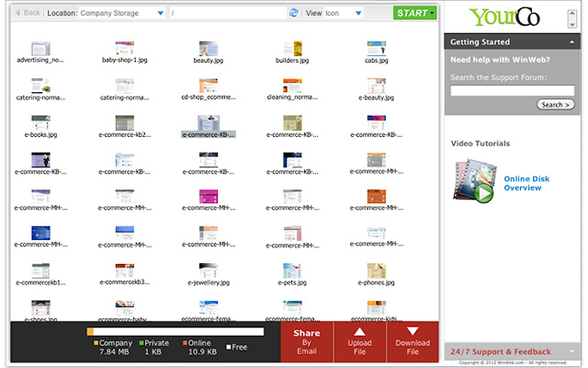Click the Online legend color swatch

[185, 342]
